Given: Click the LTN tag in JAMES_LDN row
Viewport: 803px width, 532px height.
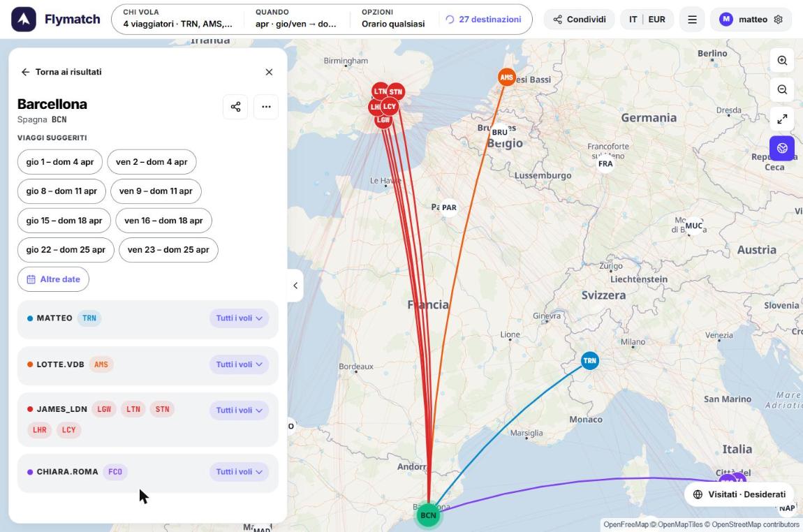Looking at the screenshot, I should pyautogui.click(x=133, y=409).
